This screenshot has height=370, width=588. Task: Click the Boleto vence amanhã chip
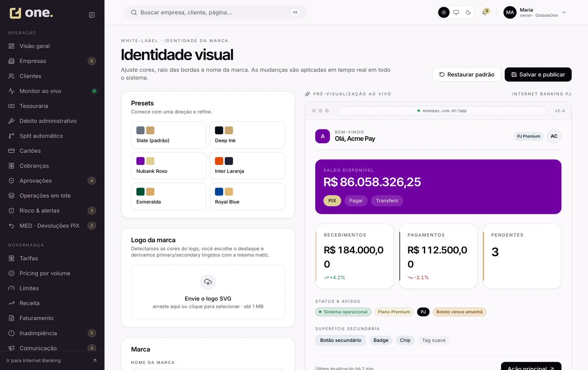click(459, 312)
